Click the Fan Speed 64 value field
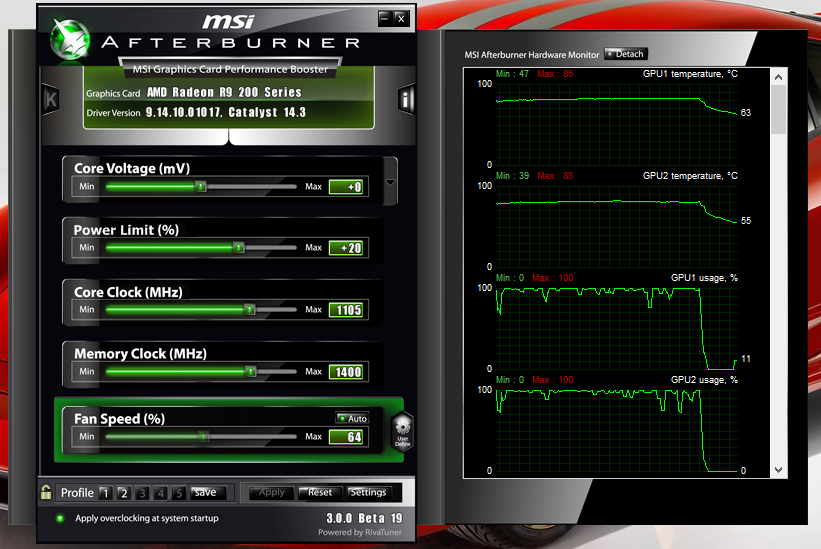 pyautogui.click(x=346, y=437)
